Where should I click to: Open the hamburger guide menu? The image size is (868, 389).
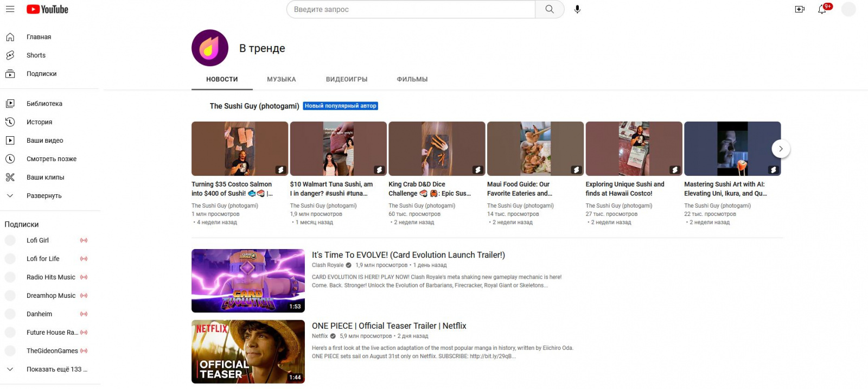coord(10,9)
